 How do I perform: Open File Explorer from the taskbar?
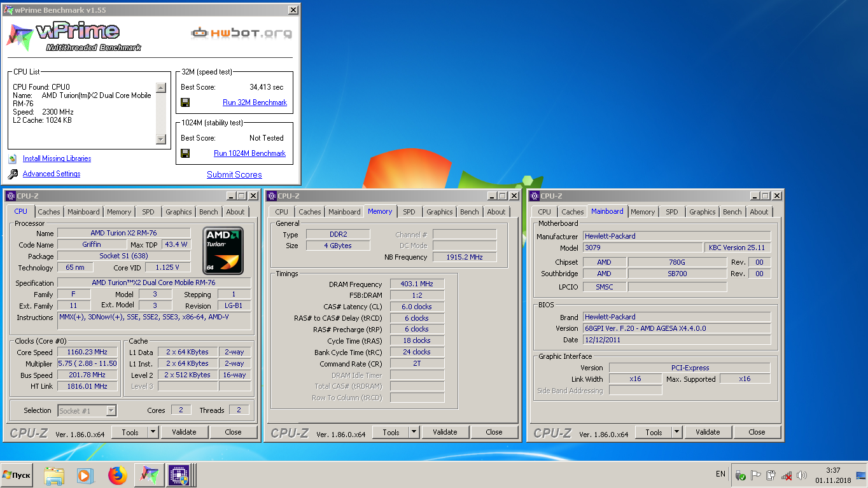[x=55, y=475]
